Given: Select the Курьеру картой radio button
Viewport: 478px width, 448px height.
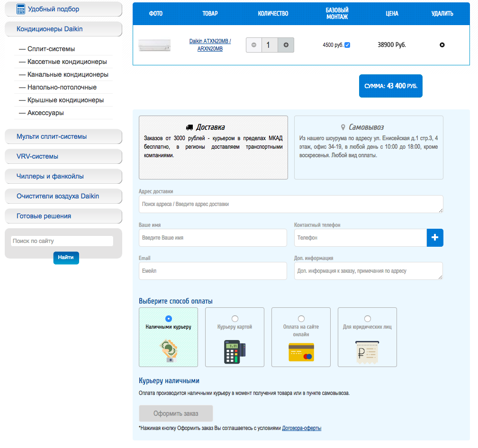Looking at the screenshot, I should coord(234,319).
